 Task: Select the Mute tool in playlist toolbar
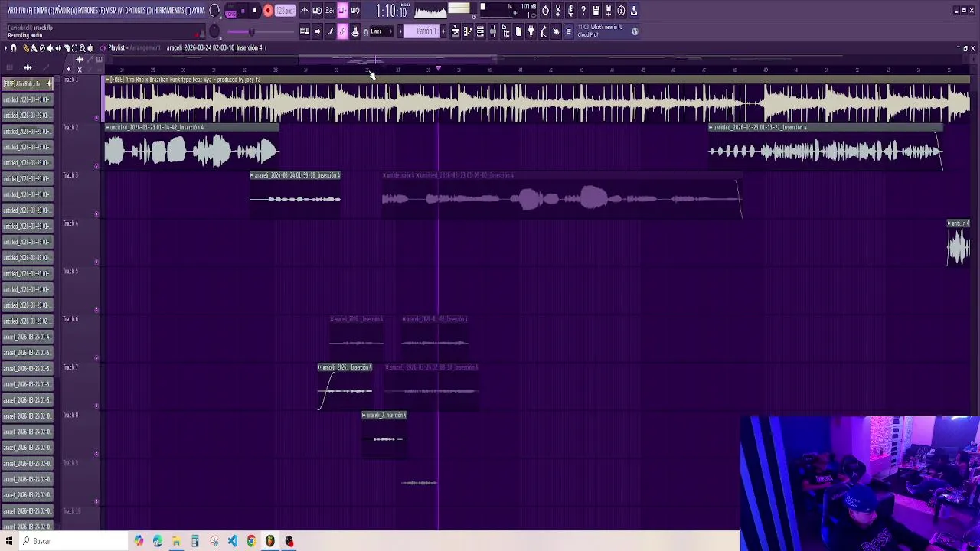click(50, 47)
